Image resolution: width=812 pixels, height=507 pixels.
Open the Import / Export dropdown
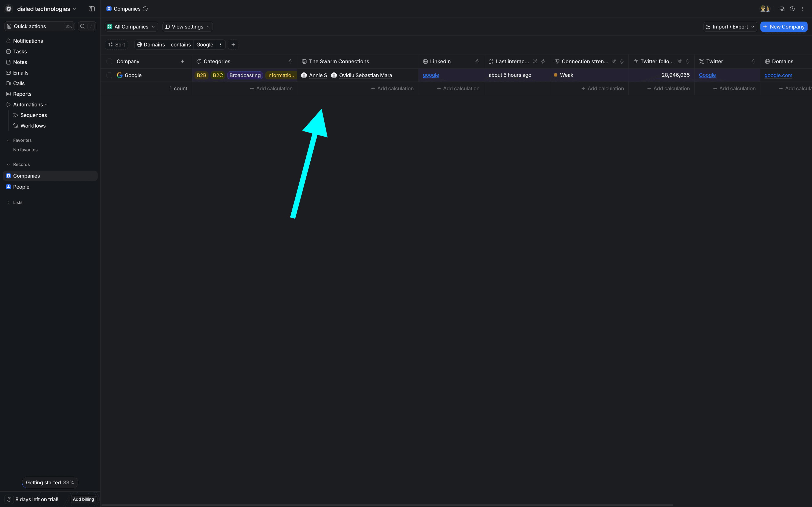[730, 26]
